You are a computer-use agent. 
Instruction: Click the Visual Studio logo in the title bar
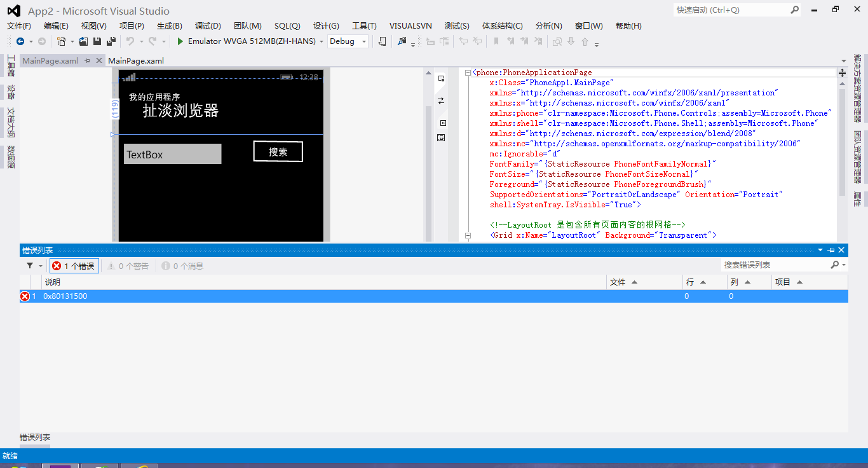pos(13,11)
